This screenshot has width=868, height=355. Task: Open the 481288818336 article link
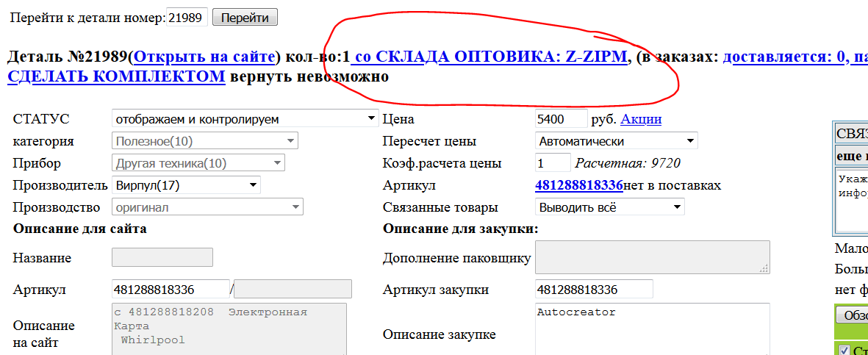579,185
